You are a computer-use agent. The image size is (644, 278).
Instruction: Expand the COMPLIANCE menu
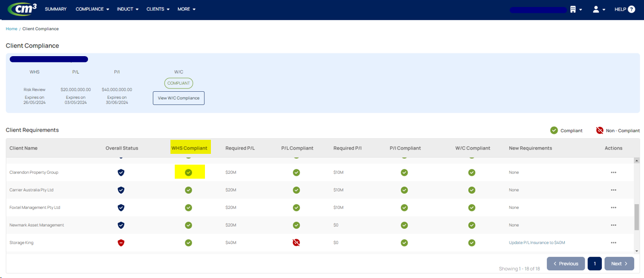coord(92,9)
